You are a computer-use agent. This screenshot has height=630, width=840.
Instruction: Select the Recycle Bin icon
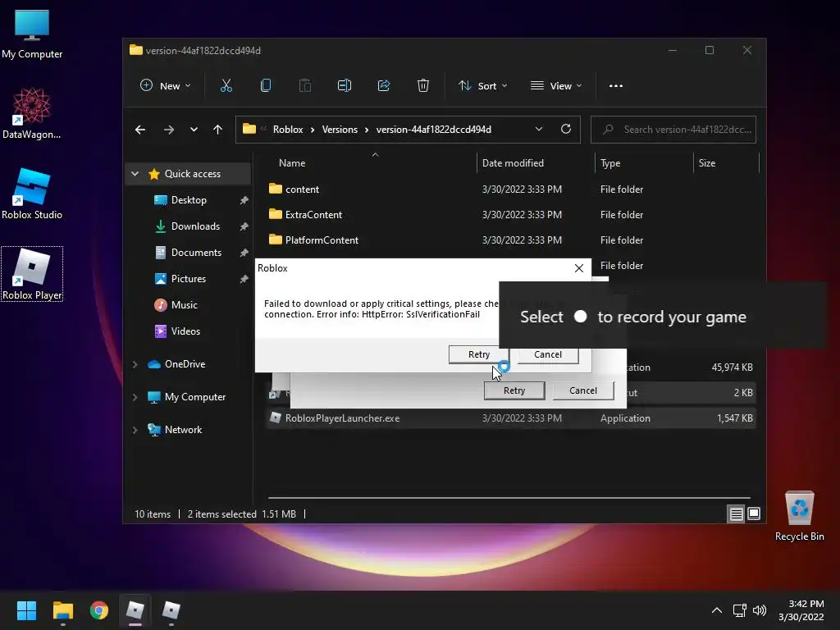point(799,515)
